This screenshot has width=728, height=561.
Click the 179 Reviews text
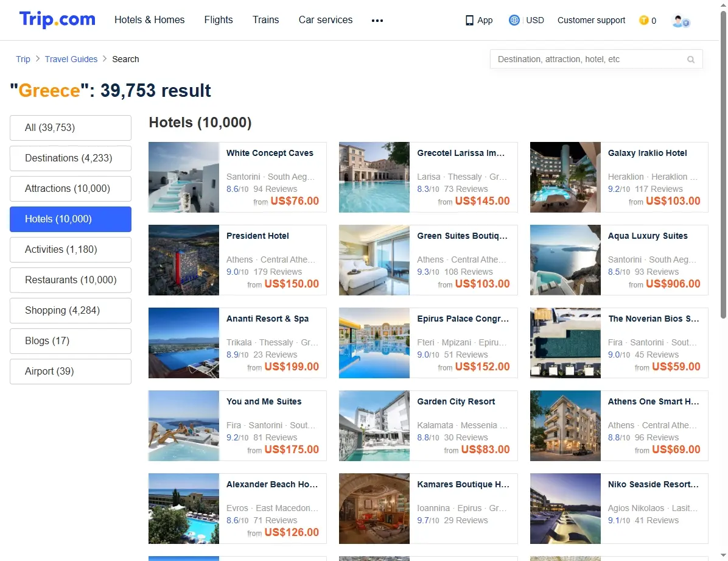[278, 272]
